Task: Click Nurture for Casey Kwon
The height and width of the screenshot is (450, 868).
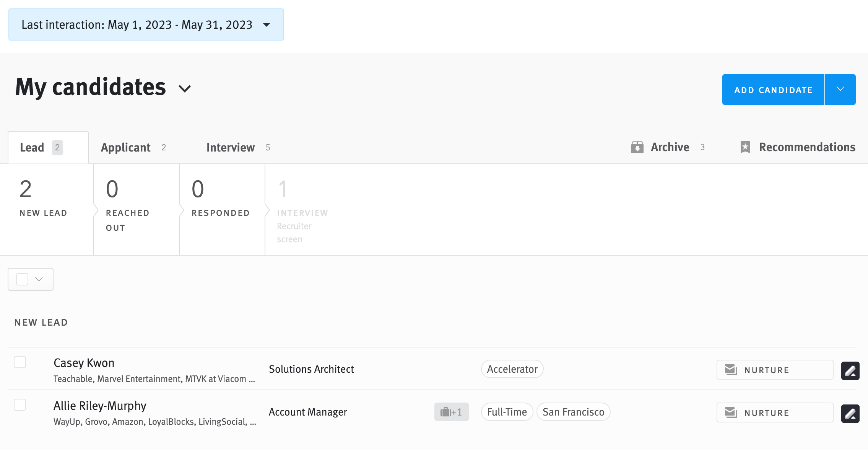Action: point(774,370)
